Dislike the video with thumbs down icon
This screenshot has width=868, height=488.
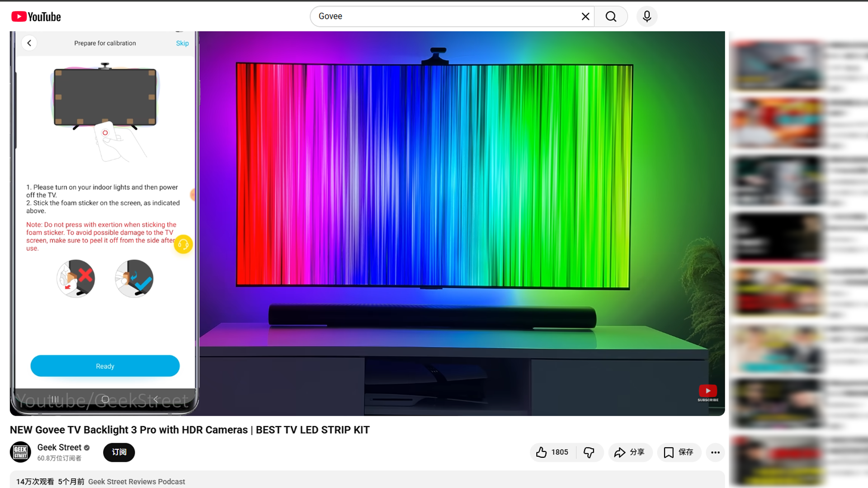pyautogui.click(x=589, y=452)
